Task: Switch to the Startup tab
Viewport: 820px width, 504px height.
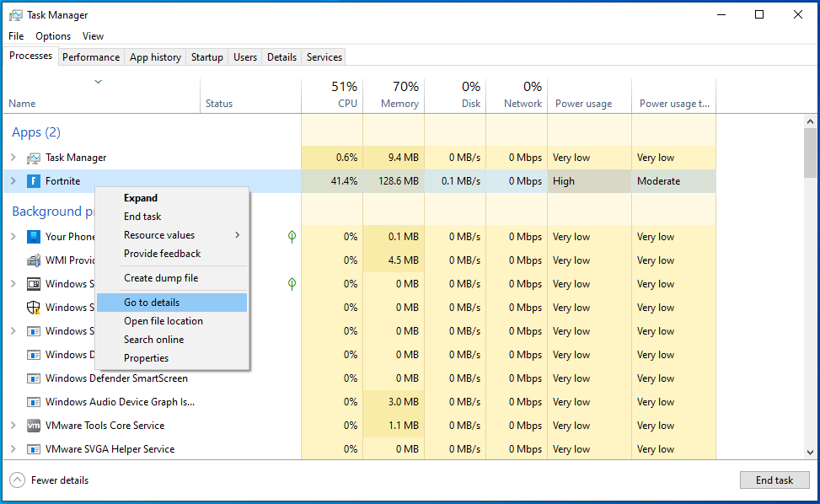Action: [x=207, y=57]
